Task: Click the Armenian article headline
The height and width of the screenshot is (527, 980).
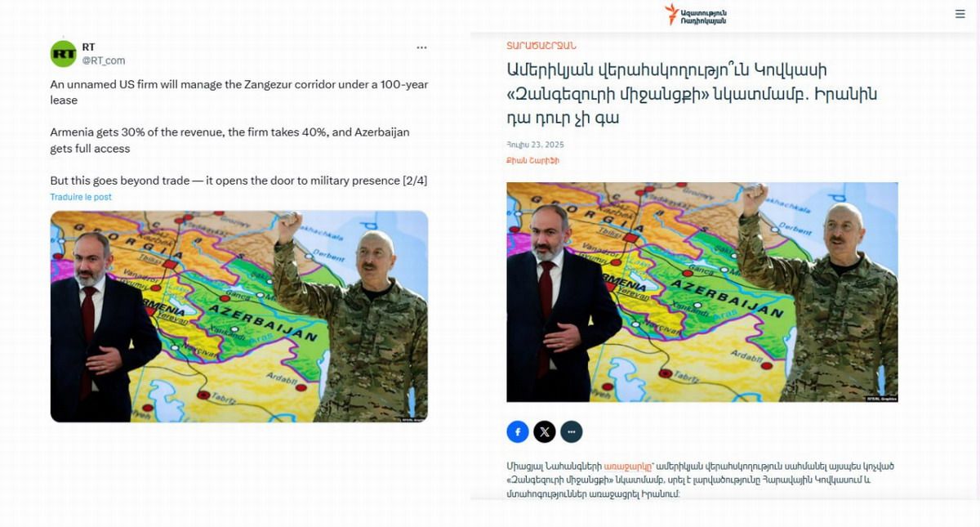Action: point(692,93)
